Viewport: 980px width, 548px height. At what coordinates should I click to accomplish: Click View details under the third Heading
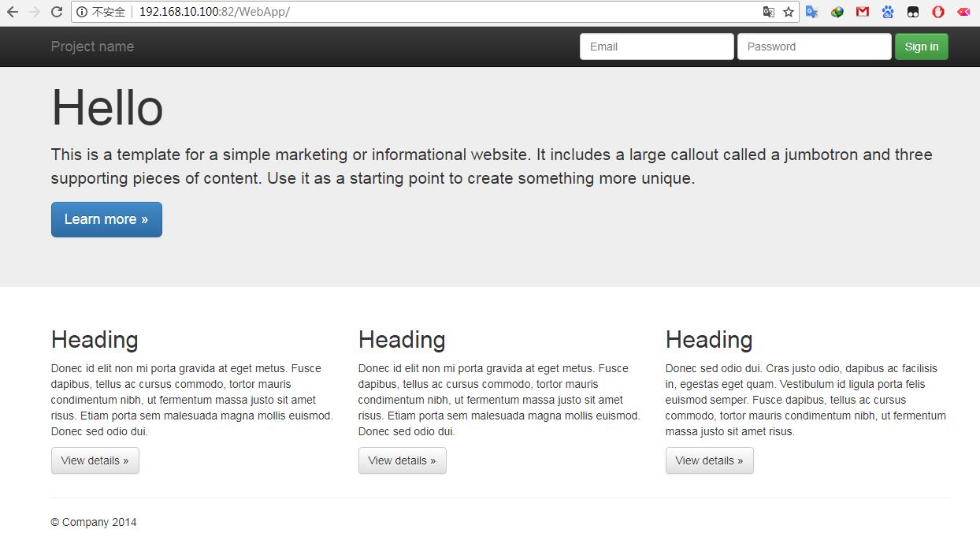pyautogui.click(x=709, y=460)
